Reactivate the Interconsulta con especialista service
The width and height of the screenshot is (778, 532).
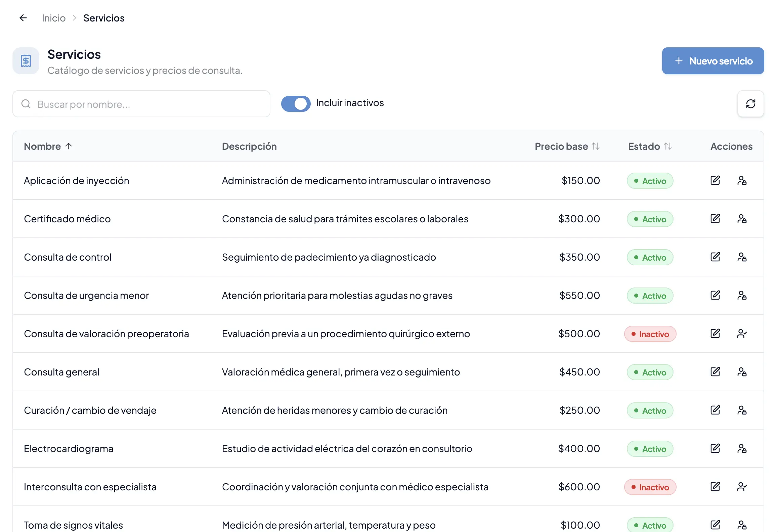tap(742, 487)
